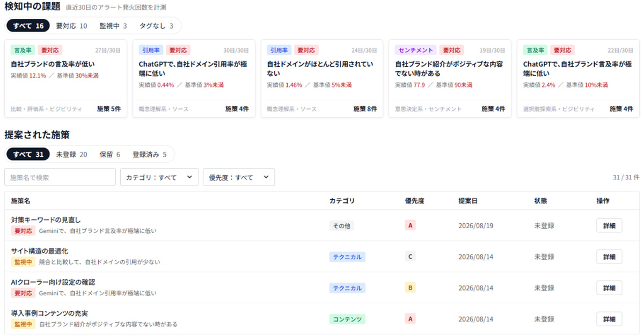The height and width of the screenshot is (336, 644).
Task: Click the サイト構造の最適化 measure name
Action: click(x=40, y=251)
